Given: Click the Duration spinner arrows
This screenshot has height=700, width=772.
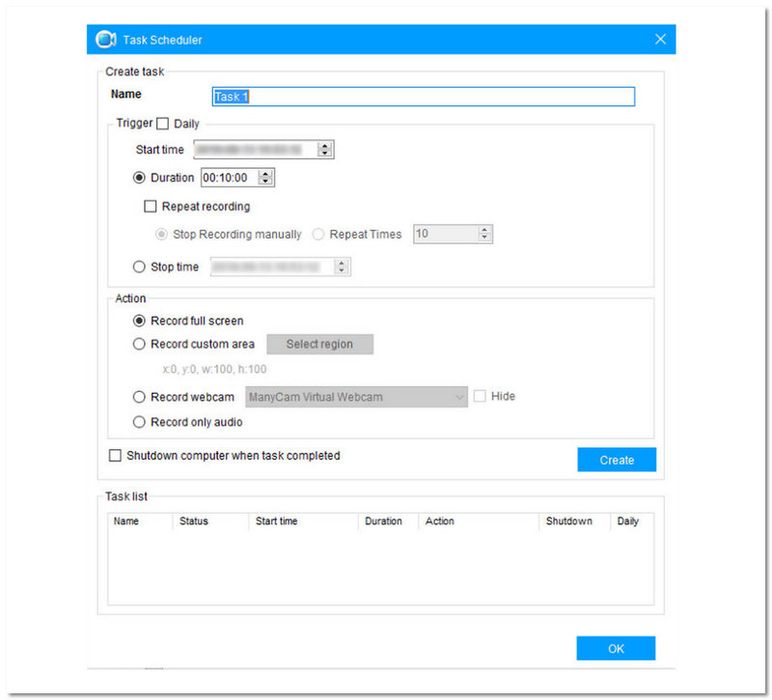Looking at the screenshot, I should [x=266, y=178].
